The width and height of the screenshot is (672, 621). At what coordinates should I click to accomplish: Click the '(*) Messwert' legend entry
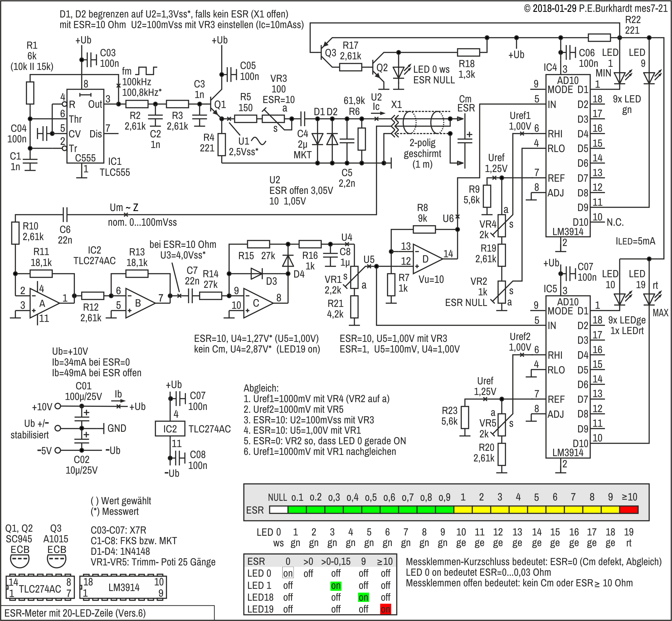click(x=114, y=511)
